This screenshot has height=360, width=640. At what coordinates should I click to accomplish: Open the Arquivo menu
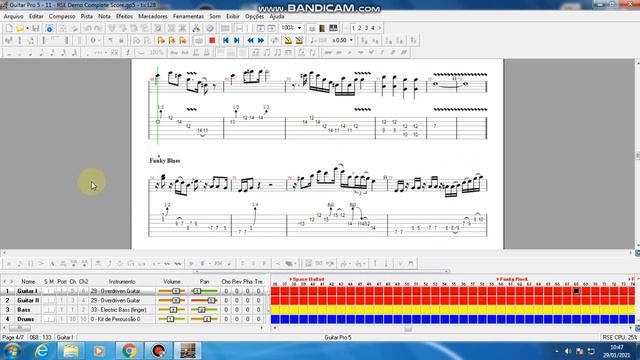[13, 16]
